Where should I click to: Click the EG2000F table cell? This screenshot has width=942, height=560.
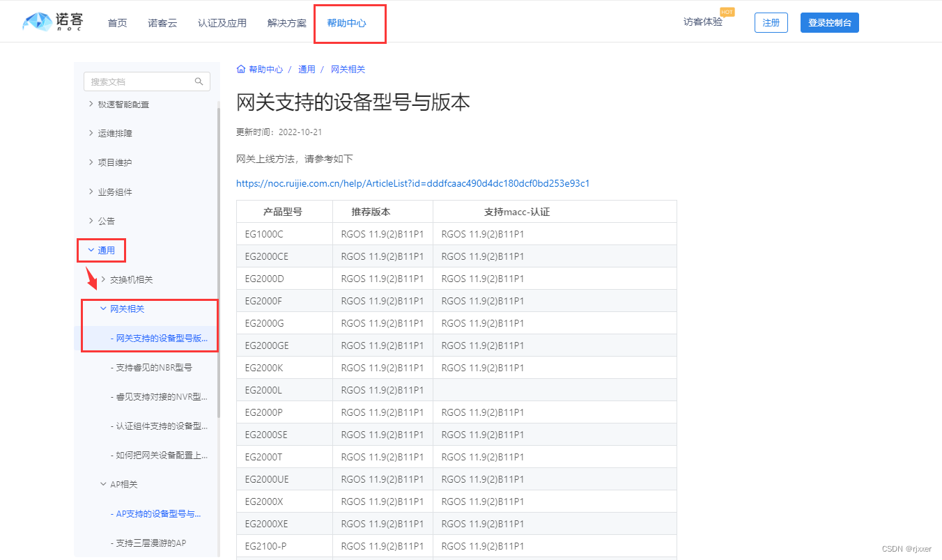(284, 301)
